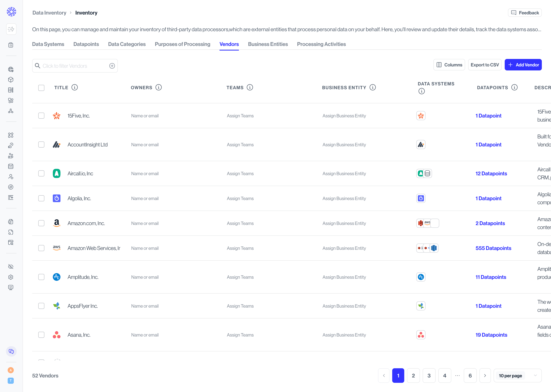The height and width of the screenshot is (392, 551).
Task: Go to Data Inventory breadcrumb
Action: pyautogui.click(x=49, y=13)
